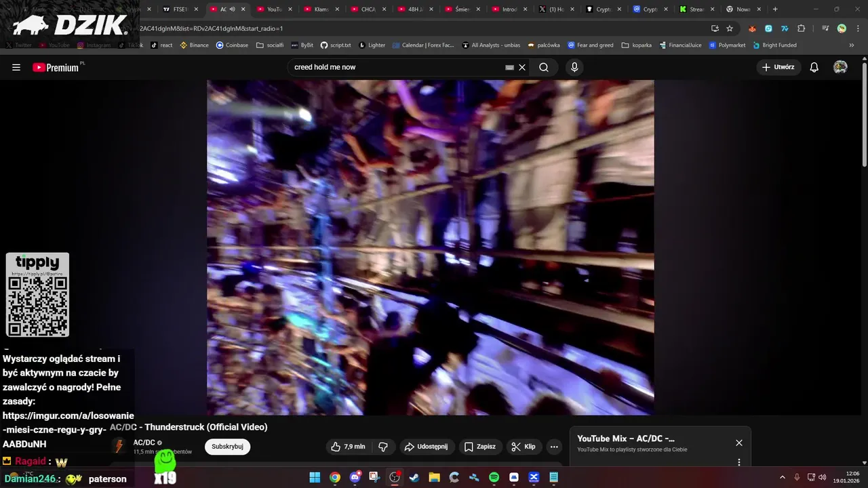
Task: Open the Bright Funded bookmark
Action: [774, 45]
